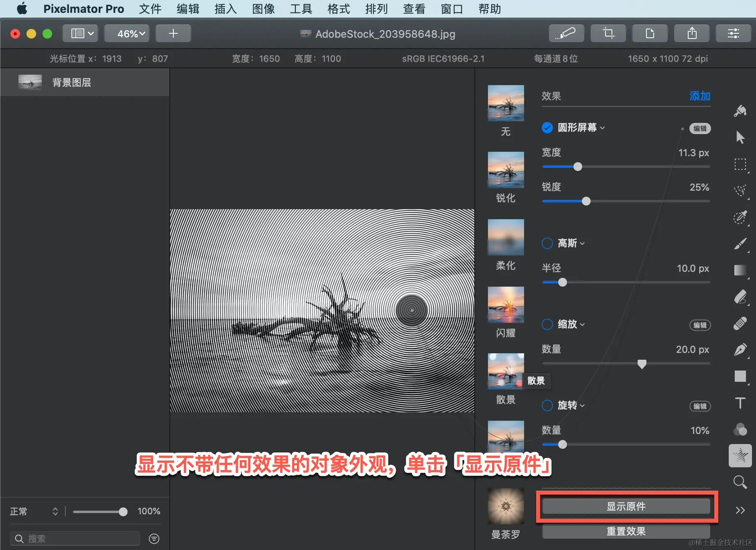The width and height of the screenshot is (756, 550).
Task: Select the 背景图层 layer
Action: [x=85, y=82]
